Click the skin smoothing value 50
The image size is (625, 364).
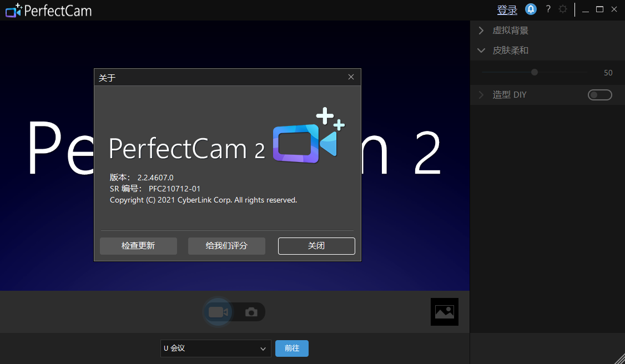tap(608, 73)
